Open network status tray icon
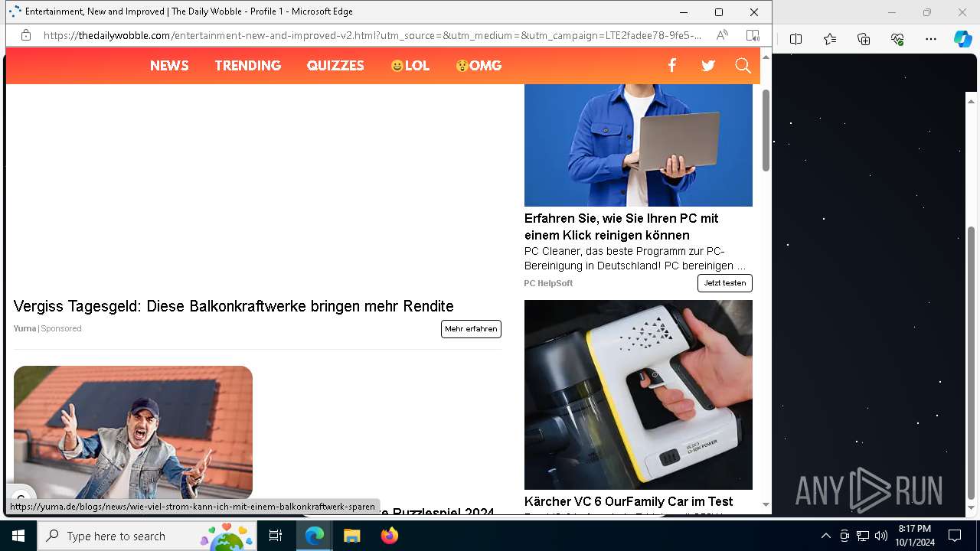This screenshot has width=980, height=551. [x=863, y=536]
